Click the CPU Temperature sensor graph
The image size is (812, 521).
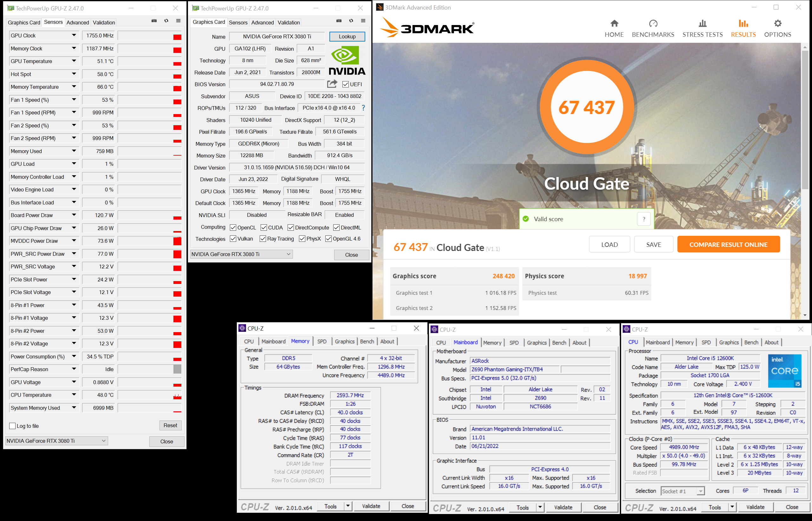[x=150, y=395]
